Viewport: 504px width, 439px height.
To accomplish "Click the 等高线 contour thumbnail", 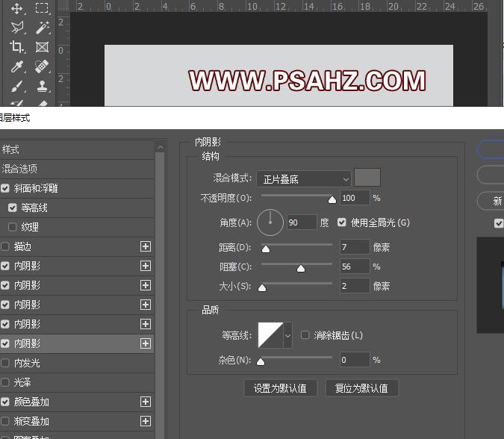I will coord(270,335).
